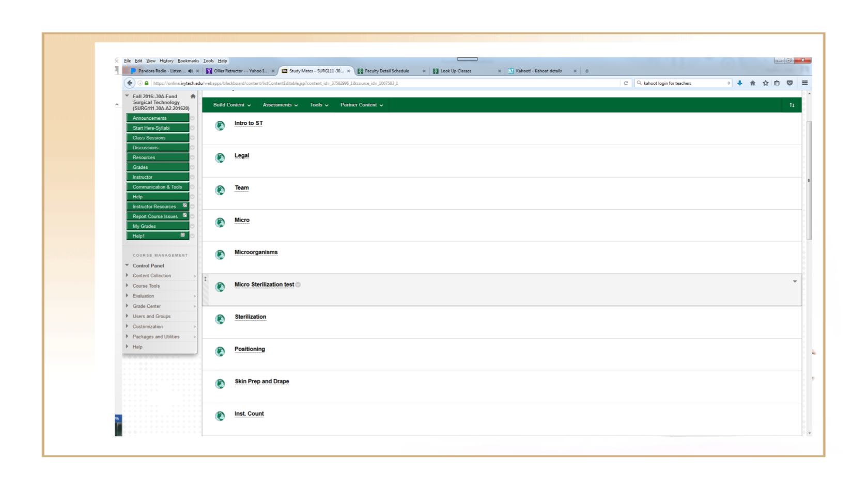
Task: Open the Announcements course menu button
Action: 158,118
